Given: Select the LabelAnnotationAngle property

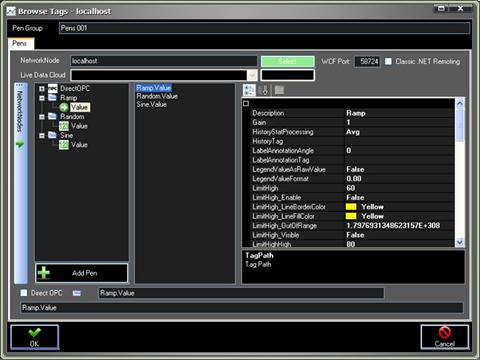Looking at the screenshot, I should click(353, 151).
